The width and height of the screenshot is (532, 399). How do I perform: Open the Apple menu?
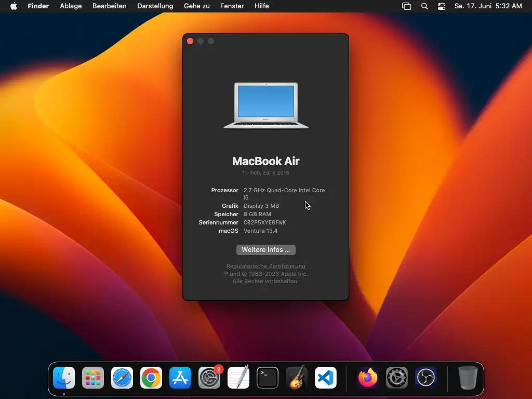tap(14, 6)
